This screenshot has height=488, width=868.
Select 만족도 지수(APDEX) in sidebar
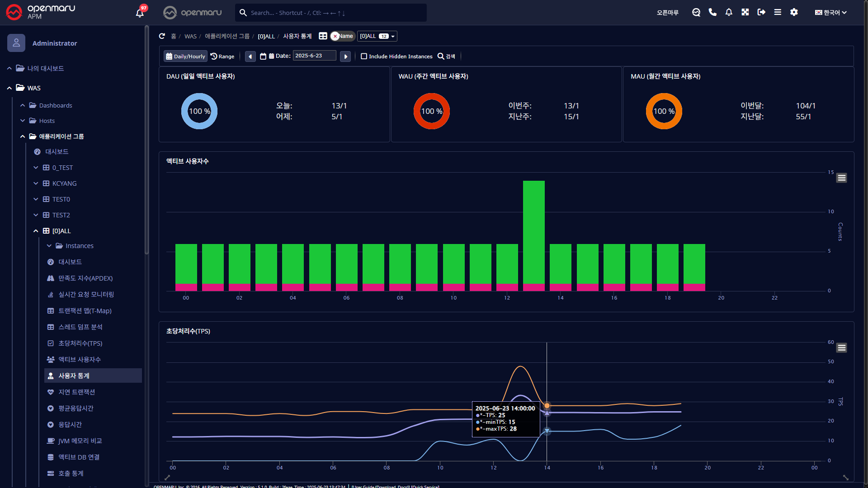(85, 278)
